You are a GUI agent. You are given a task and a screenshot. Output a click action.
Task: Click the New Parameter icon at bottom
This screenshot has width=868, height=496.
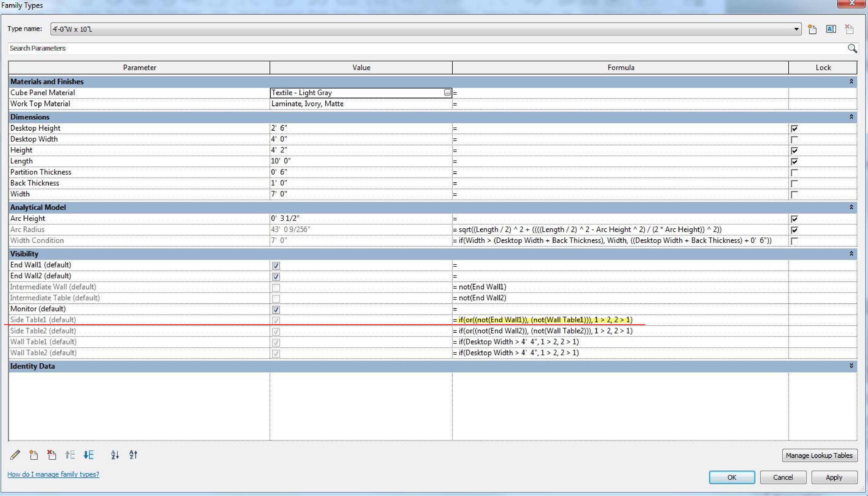point(33,455)
